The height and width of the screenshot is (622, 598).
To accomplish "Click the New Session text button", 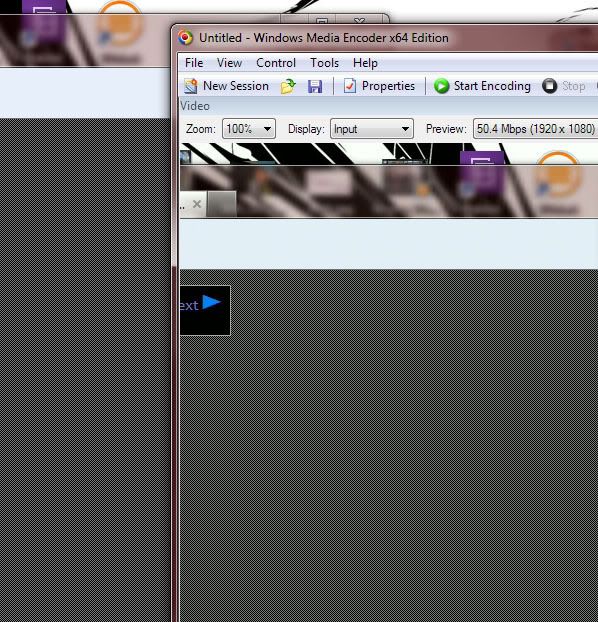I will [236, 86].
